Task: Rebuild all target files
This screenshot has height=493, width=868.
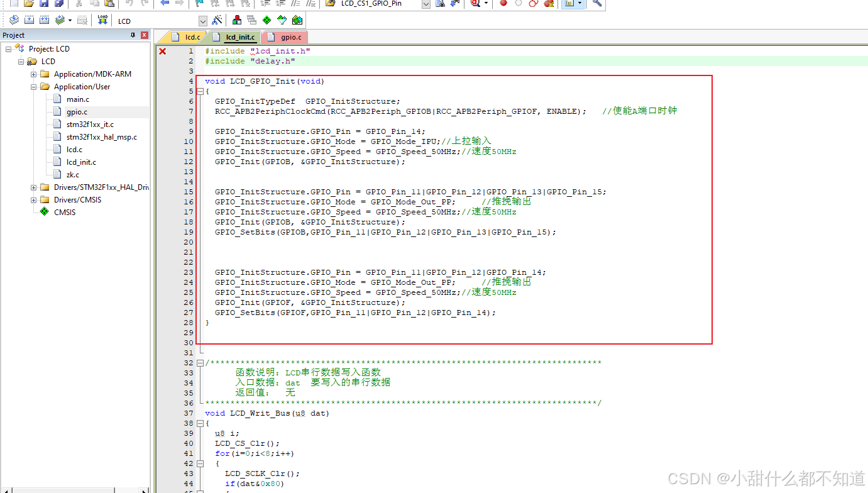Action: coord(43,19)
